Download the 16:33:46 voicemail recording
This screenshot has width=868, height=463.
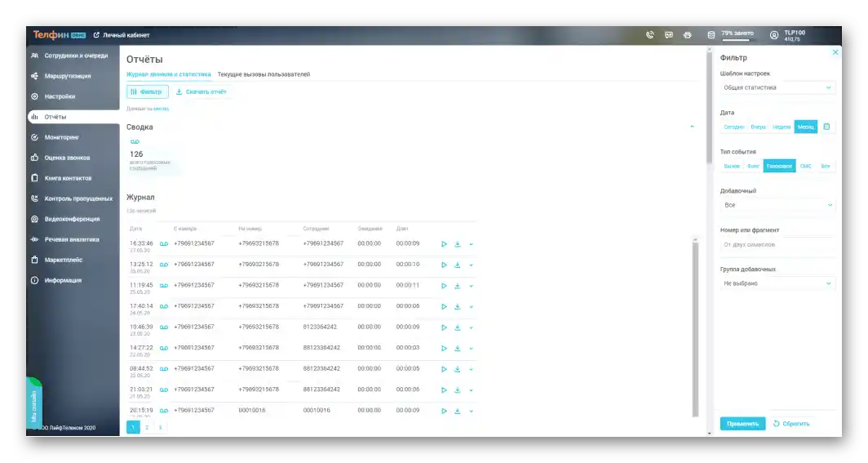click(457, 244)
